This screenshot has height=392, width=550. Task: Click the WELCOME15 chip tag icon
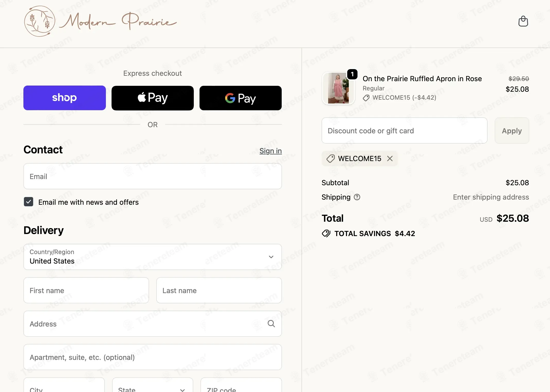tap(331, 159)
